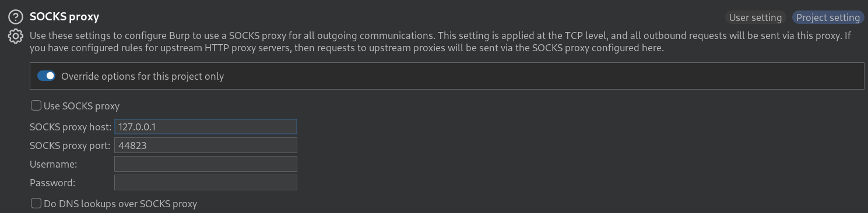Click the SOCKS proxy port field

click(206, 145)
